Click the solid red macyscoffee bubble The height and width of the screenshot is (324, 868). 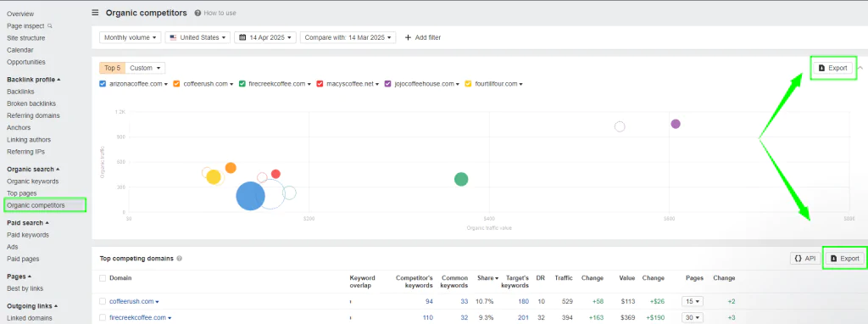275,174
